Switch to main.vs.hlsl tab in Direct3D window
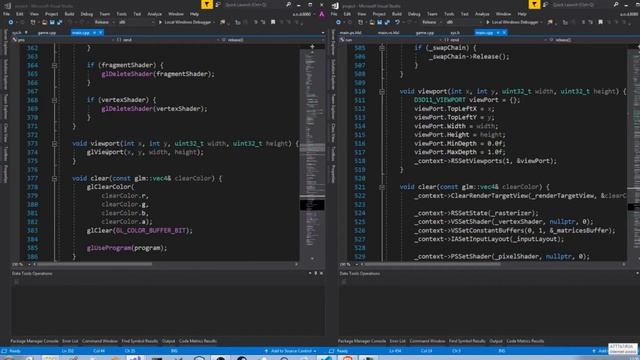 coord(389,32)
